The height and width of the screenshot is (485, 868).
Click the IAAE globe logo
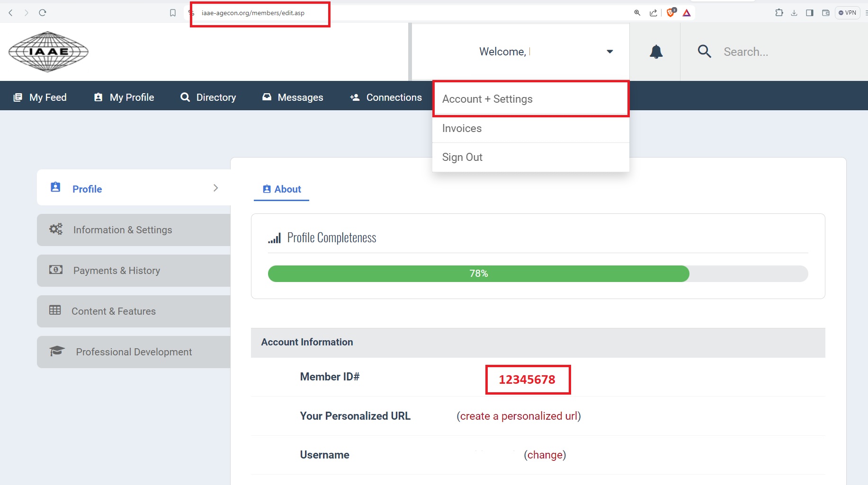pyautogui.click(x=48, y=52)
